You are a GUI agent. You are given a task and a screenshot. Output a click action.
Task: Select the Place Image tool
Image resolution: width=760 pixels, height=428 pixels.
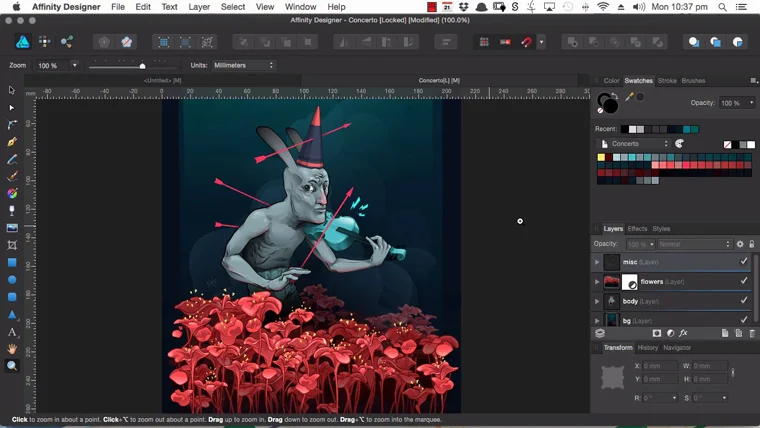click(x=12, y=228)
